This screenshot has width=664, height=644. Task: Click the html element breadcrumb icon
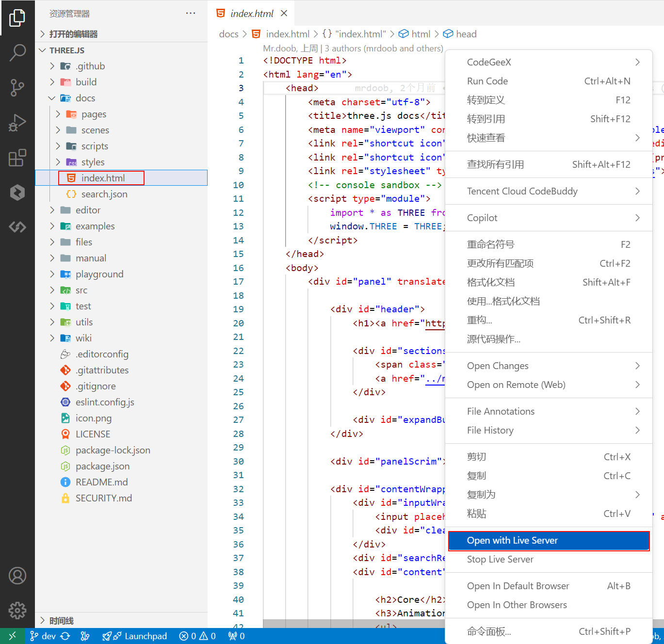pyautogui.click(x=404, y=34)
